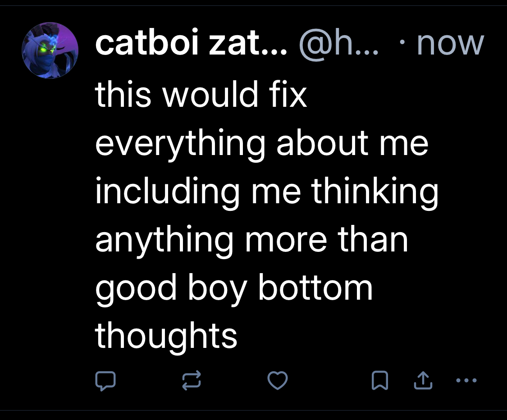Click the word "bottom" in the tweet
Viewport: 507px width, 420px height.
pos(315,288)
